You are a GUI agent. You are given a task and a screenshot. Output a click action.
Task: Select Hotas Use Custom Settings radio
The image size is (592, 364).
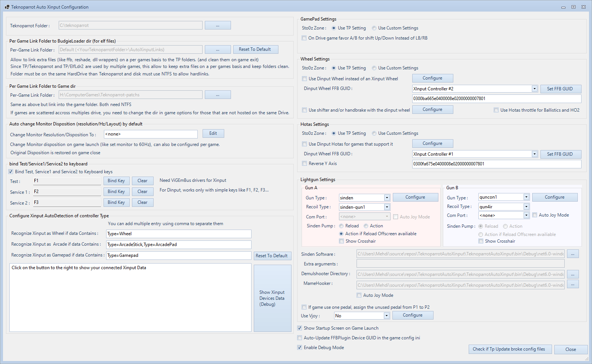click(x=374, y=133)
